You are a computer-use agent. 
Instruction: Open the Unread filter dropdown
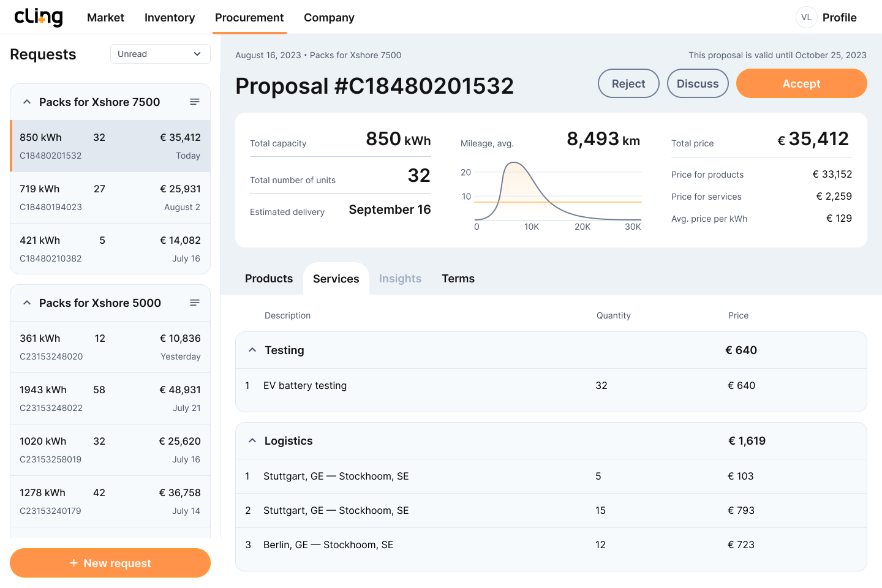160,54
